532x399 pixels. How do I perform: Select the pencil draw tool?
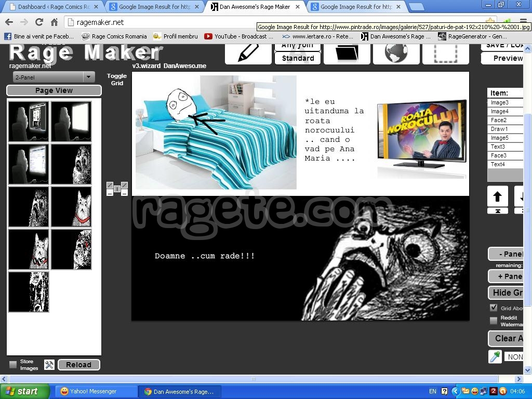(248, 54)
